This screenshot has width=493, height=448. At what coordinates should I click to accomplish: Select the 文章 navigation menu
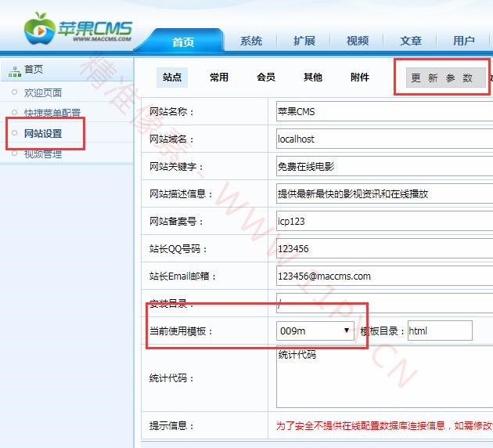click(411, 42)
